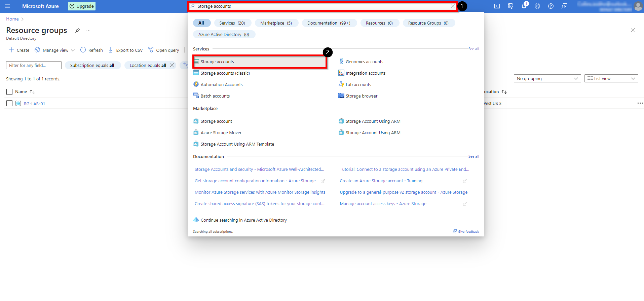Select the All filter tab

point(201,23)
